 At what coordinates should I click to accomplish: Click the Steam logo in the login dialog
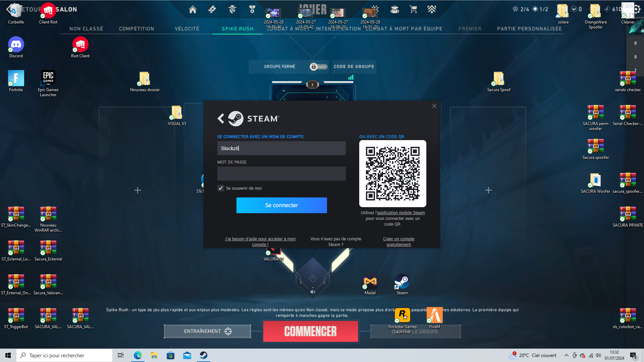click(236, 119)
